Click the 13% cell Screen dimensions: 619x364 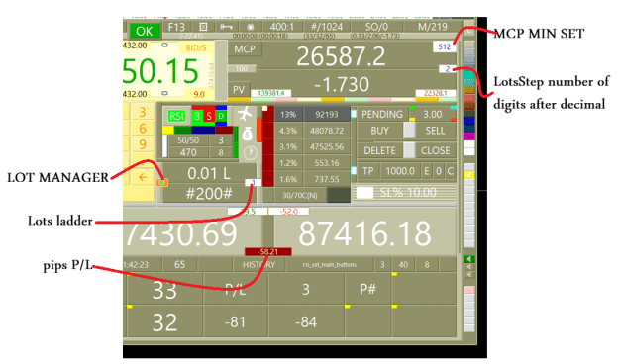click(288, 115)
